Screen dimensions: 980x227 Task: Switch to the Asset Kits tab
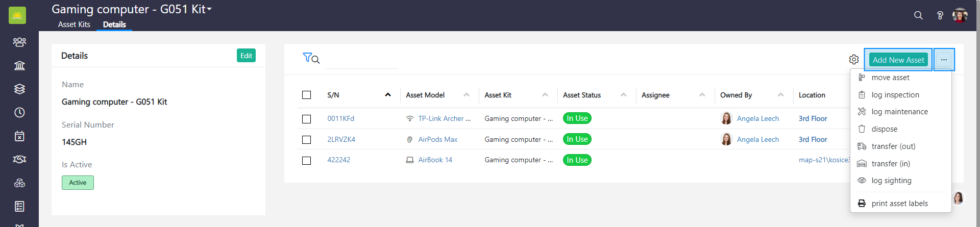coord(74,24)
